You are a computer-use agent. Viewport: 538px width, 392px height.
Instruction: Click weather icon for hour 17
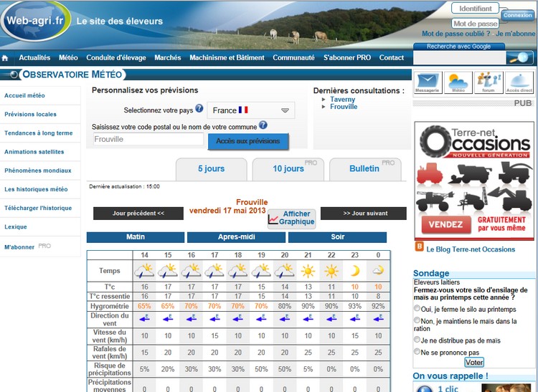(214, 270)
